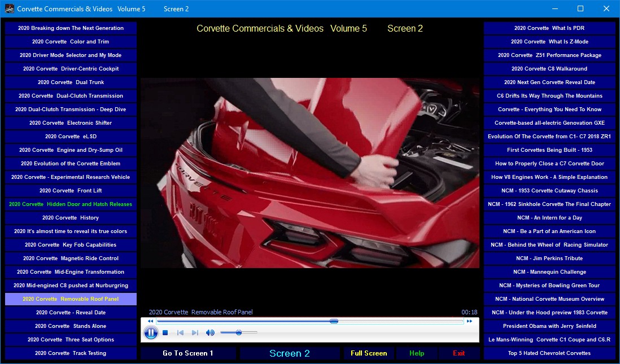Play 2020 Driver Mode Selector and My Mode
The image size is (620, 364).
click(x=71, y=55)
